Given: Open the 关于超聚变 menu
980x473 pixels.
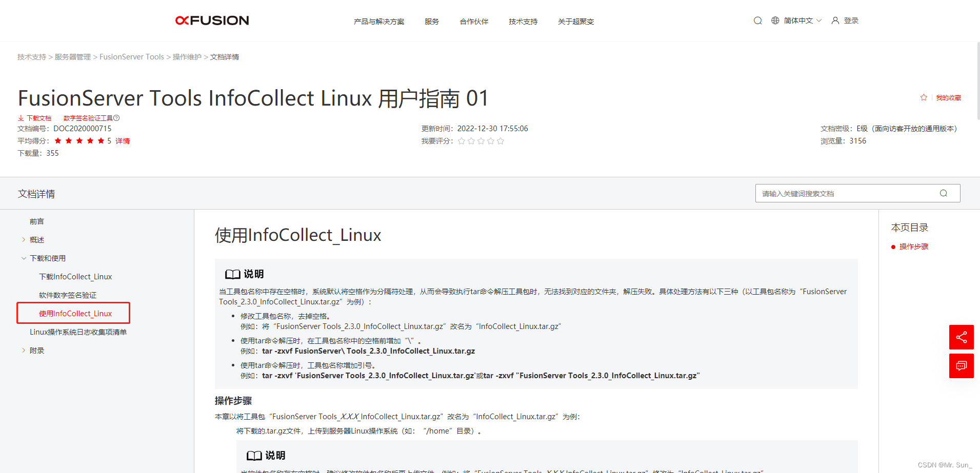Looking at the screenshot, I should coord(576,22).
